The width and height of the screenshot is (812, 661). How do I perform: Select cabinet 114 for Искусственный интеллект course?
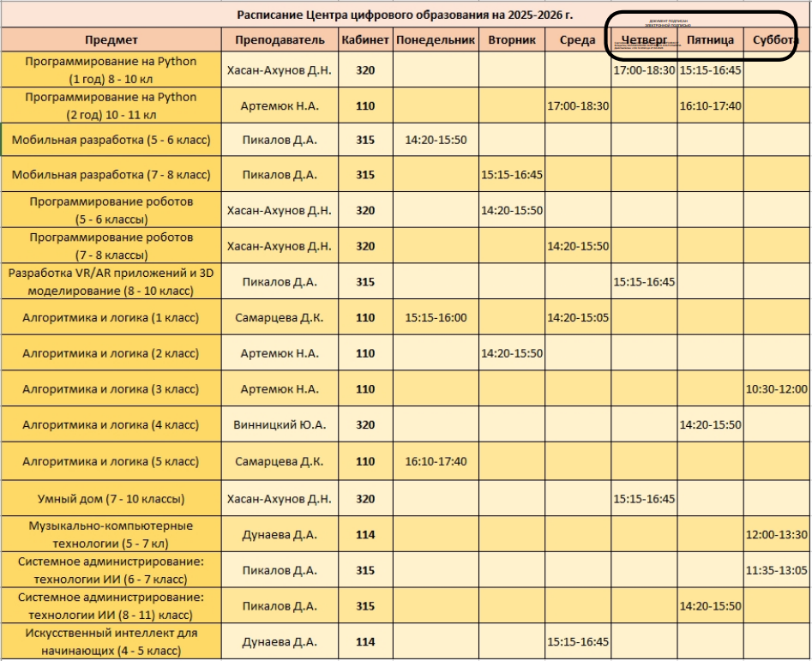click(x=364, y=640)
